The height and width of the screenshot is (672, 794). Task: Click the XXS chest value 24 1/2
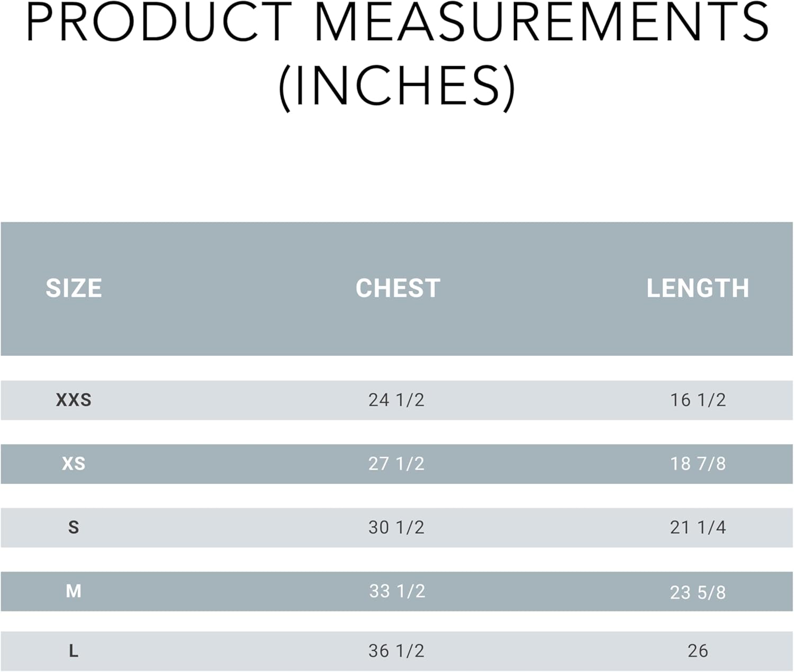pyautogui.click(x=396, y=400)
